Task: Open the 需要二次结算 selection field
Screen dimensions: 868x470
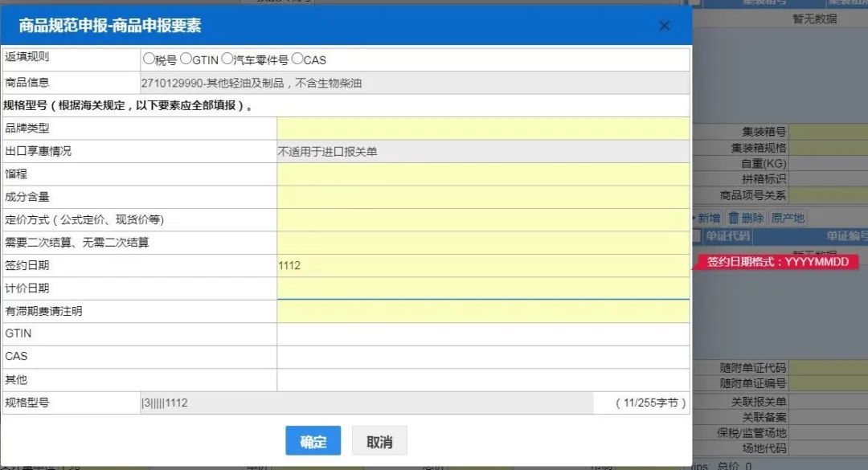Action: (x=483, y=243)
